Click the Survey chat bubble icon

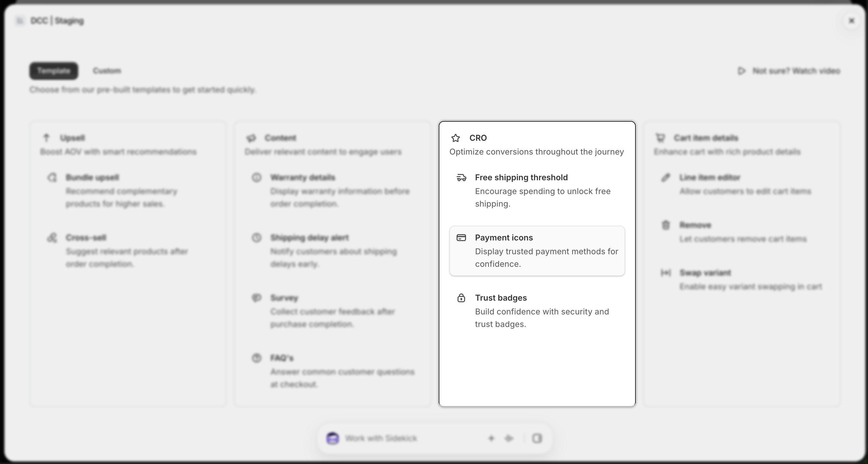[257, 298]
